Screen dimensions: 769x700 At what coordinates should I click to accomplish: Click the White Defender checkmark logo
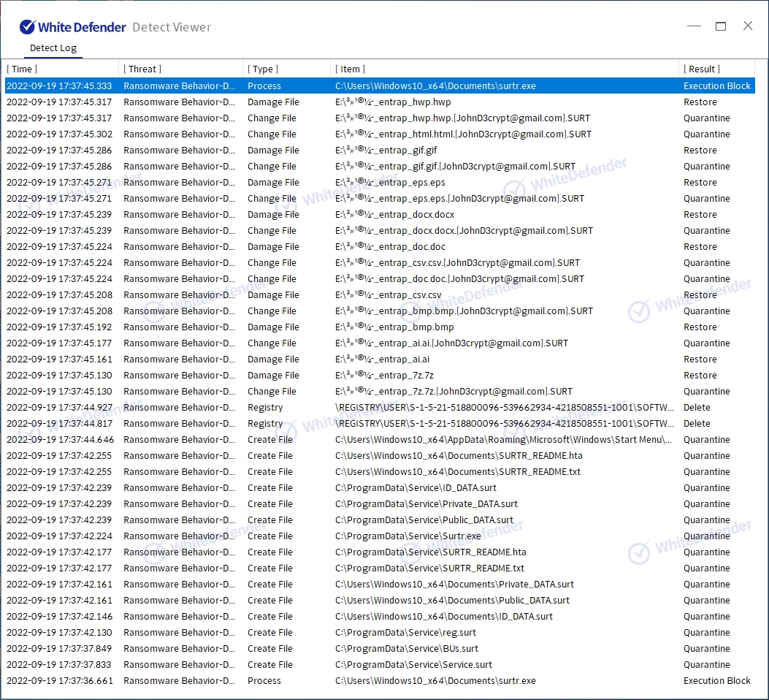pos(28,27)
